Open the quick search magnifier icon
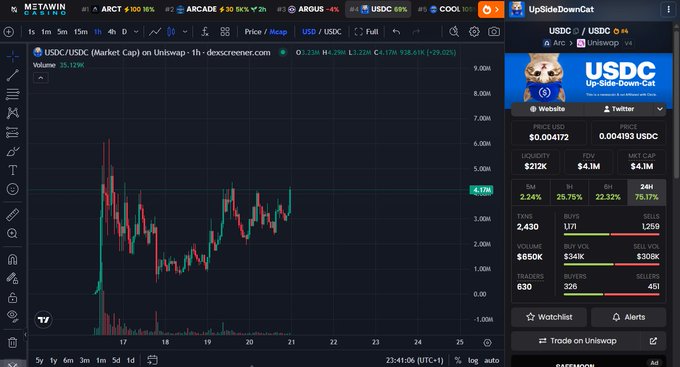 [454, 32]
